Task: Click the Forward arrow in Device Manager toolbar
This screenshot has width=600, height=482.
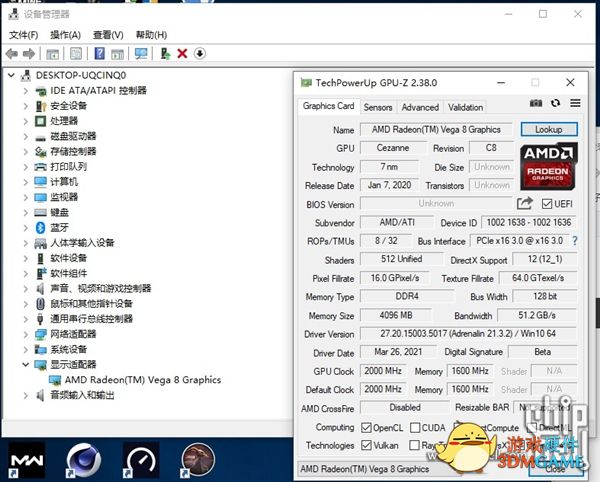Action: [x=29, y=54]
